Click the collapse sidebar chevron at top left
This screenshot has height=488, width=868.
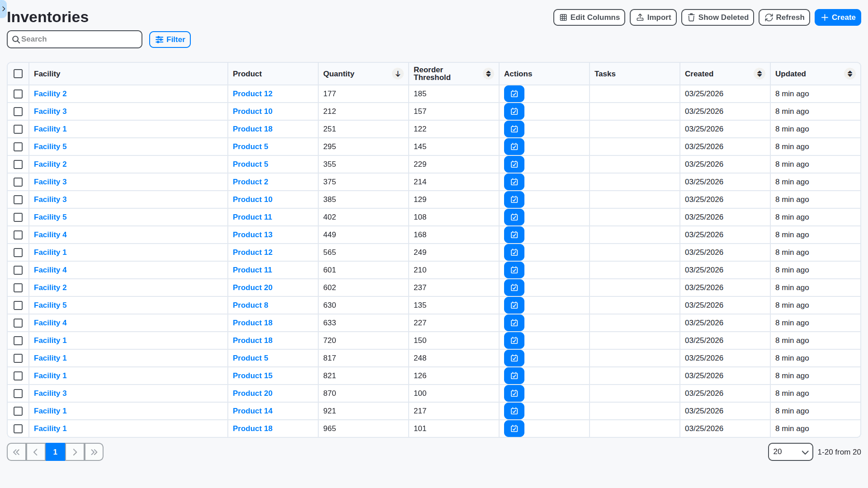4,9
